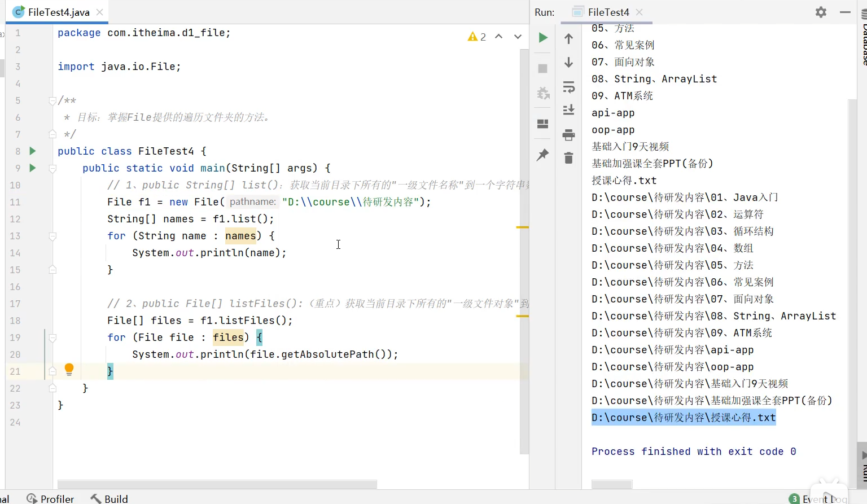The image size is (867, 504).
Task: Click console output '09、ATM系统' line
Action: coord(622,96)
